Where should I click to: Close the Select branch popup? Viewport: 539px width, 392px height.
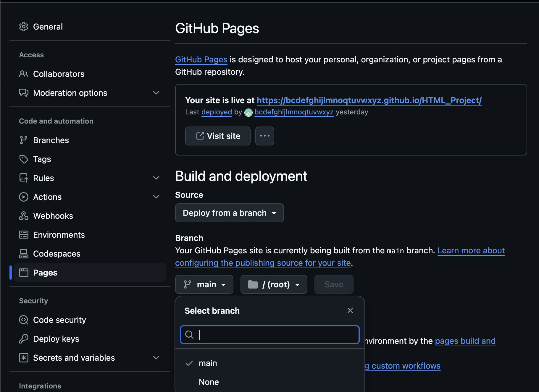[x=350, y=310]
